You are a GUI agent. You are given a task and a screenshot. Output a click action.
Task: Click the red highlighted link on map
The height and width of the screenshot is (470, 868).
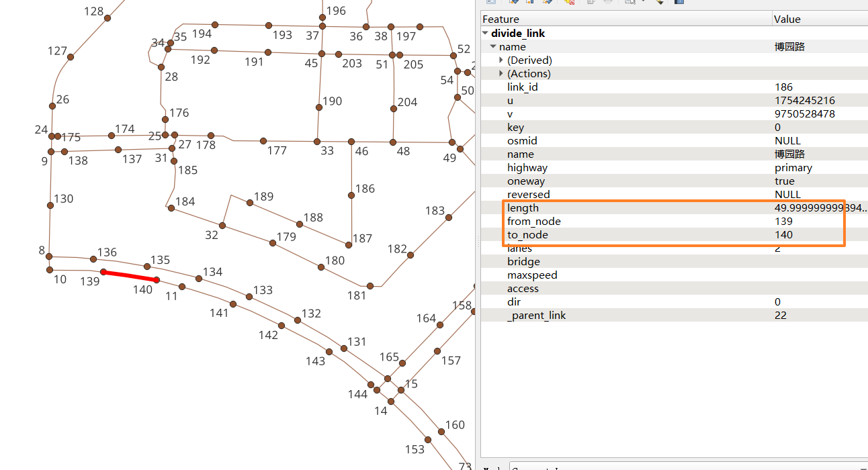click(130, 276)
